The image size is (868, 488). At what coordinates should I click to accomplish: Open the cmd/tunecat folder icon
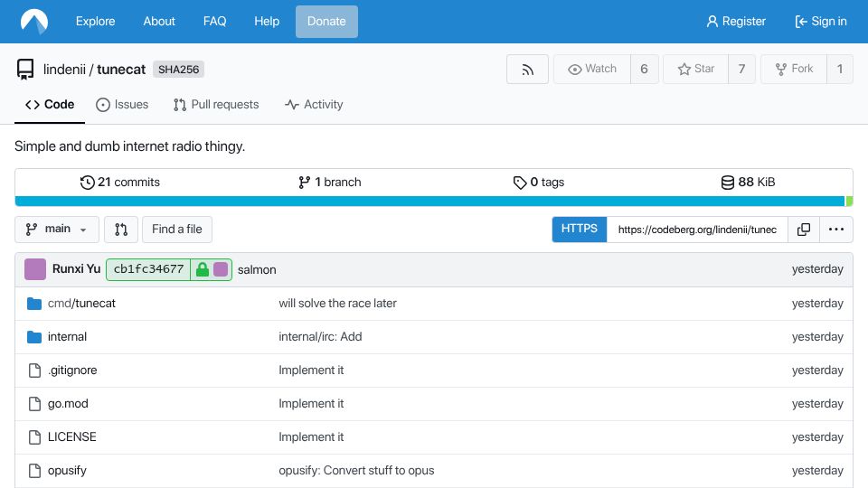[x=34, y=304]
